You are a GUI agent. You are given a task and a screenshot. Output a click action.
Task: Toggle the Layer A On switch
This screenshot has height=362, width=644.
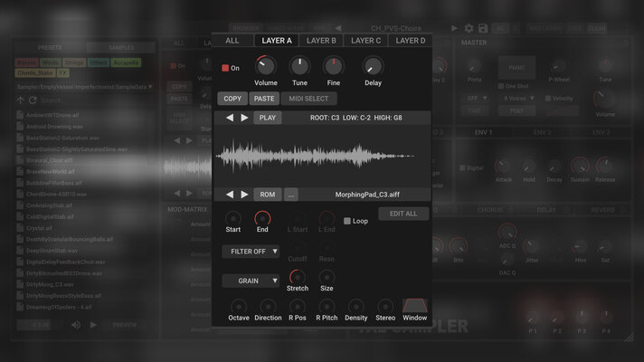pyautogui.click(x=225, y=68)
